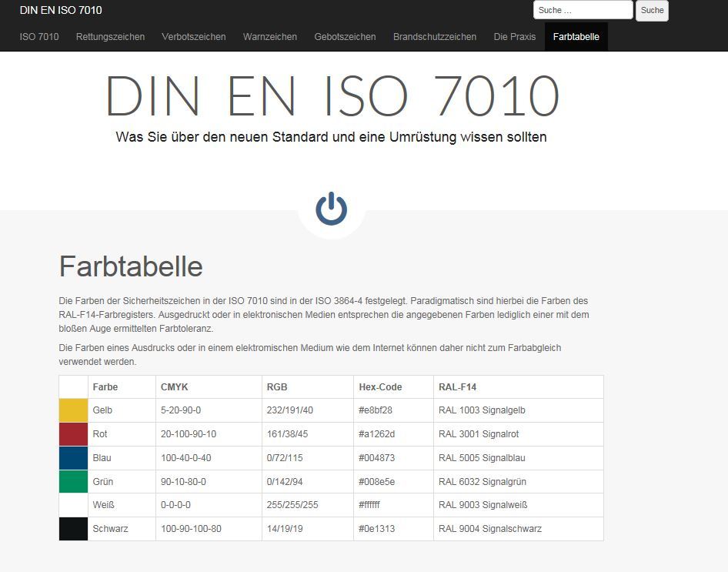
Task: Click the Hex-Code column header
Action: 380,386
